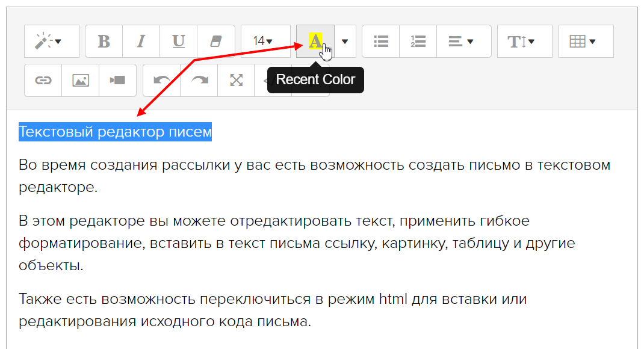Toggle bold formatting
This screenshot has width=644, height=349.
tap(104, 42)
